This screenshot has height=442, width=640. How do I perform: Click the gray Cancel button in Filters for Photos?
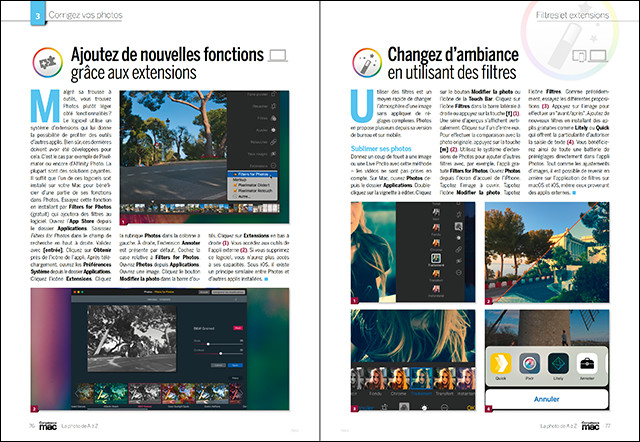(x=218, y=365)
